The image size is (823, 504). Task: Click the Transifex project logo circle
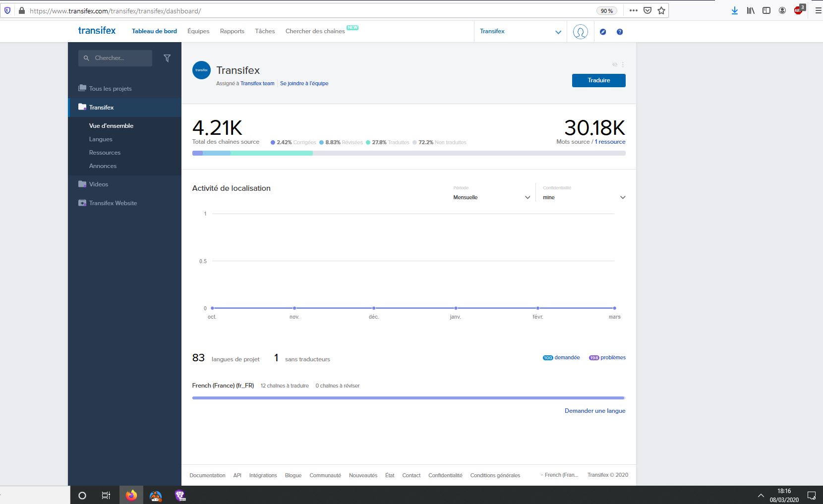(x=201, y=70)
